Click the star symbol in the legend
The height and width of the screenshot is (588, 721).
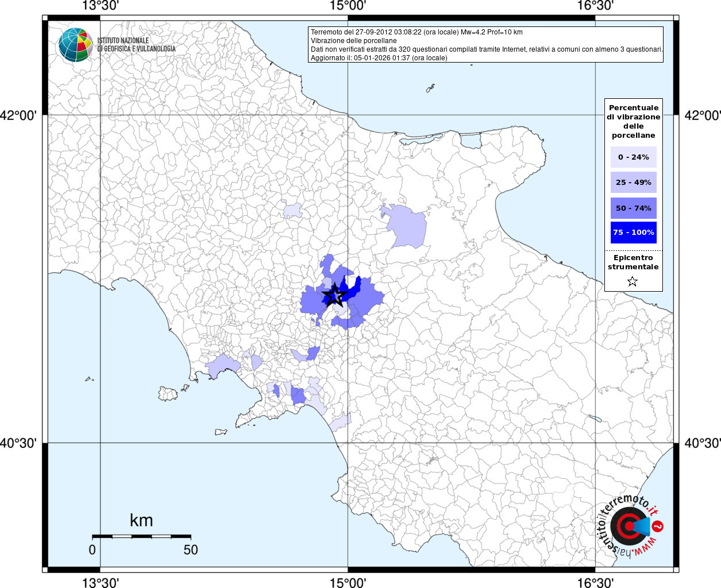click(x=633, y=281)
